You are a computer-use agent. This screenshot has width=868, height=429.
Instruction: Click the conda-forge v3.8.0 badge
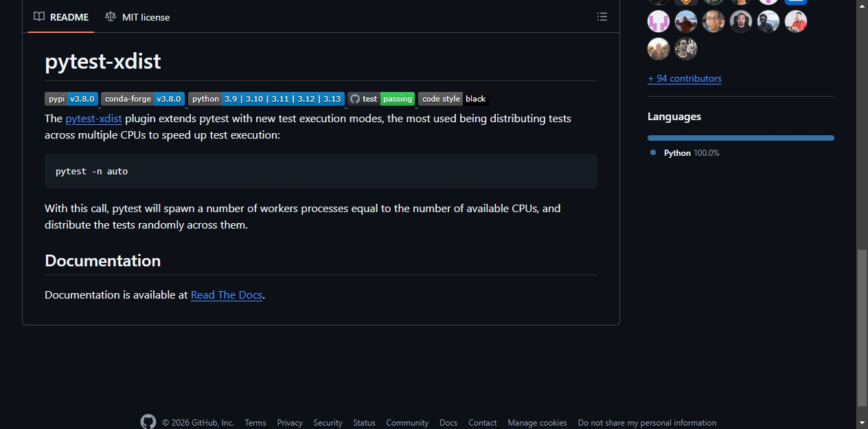coord(143,99)
